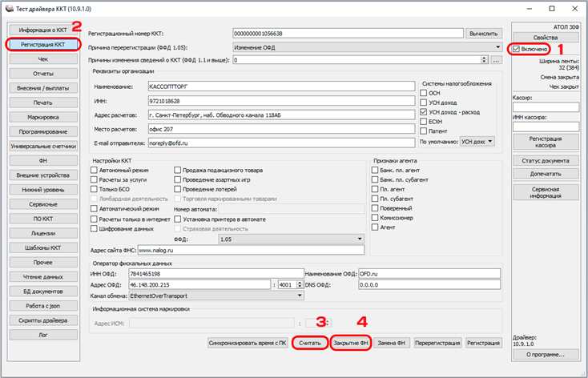Click Синхронизировать время с ПК
Screen dimensions: 588x378
tap(248, 343)
